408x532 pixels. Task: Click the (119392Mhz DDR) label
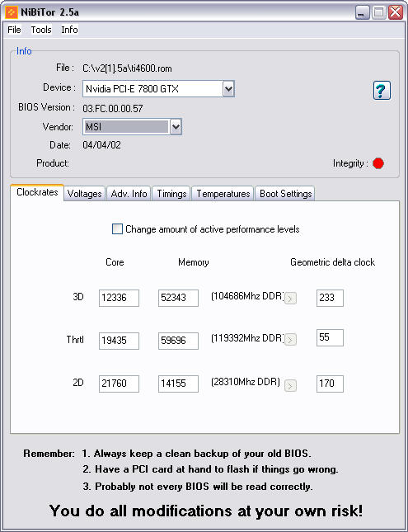(x=247, y=338)
